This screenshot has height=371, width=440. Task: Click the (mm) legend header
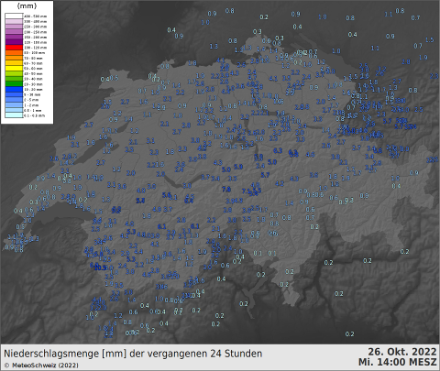coord(27,6)
